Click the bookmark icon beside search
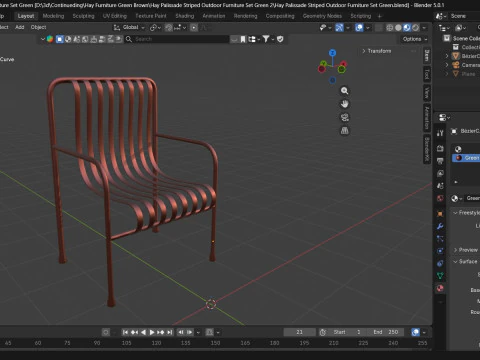 [x=243, y=39]
